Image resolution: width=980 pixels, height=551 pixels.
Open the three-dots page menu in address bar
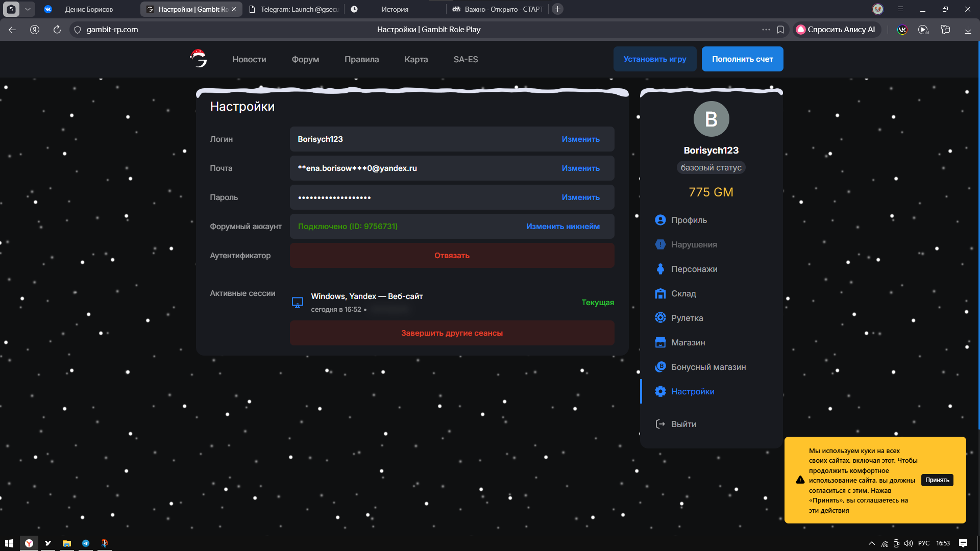766,30
